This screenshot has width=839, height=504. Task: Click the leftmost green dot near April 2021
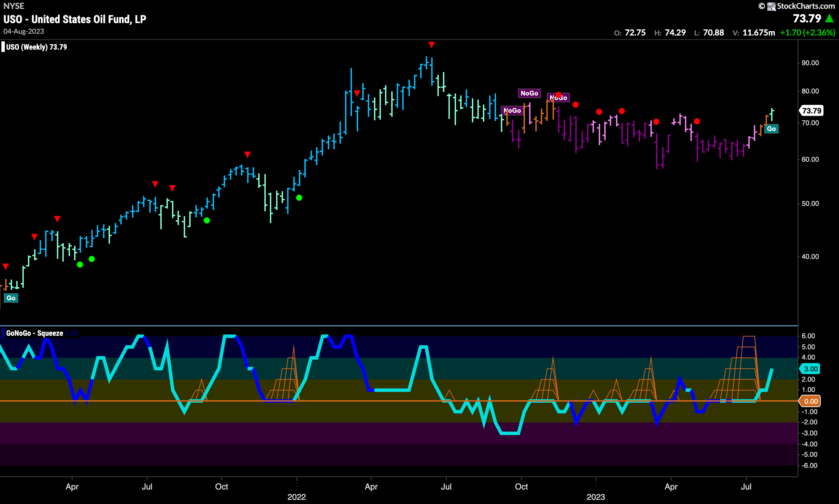(80, 264)
